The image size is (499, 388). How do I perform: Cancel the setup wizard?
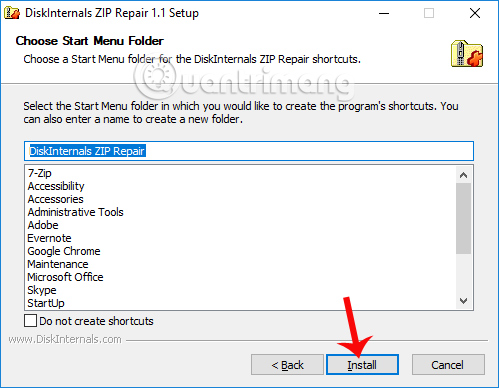[x=448, y=365]
